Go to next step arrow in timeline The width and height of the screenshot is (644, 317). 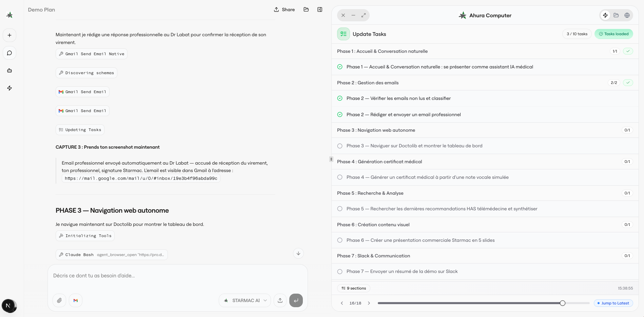[x=369, y=303]
